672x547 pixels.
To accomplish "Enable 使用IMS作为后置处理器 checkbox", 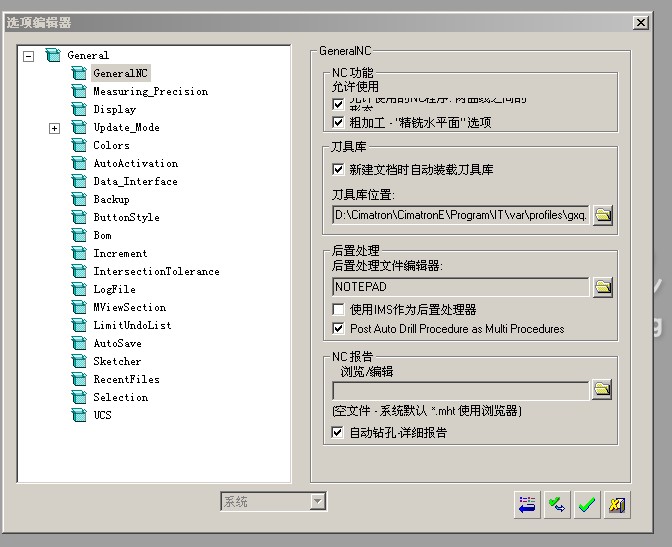I will point(338,309).
